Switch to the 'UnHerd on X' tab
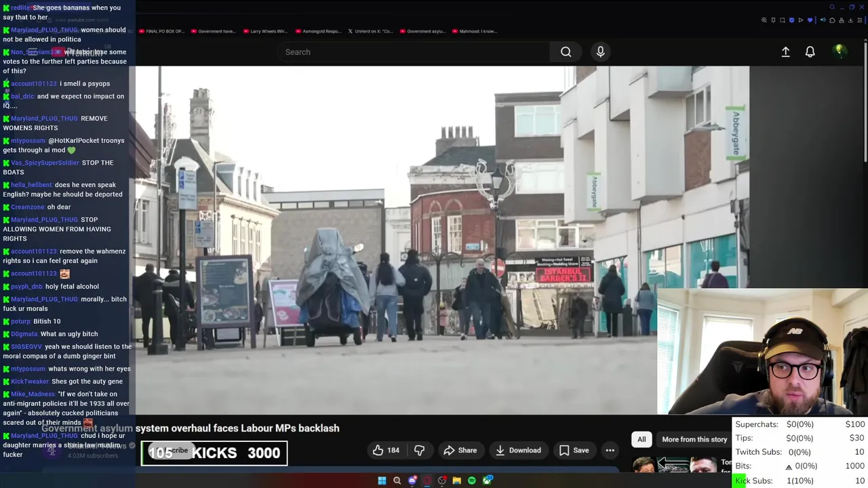 [x=370, y=31]
